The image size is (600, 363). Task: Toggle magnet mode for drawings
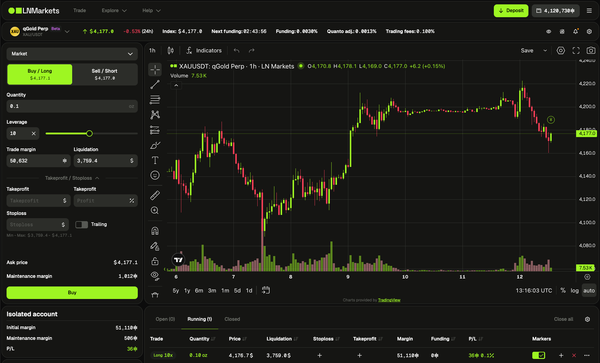(x=155, y=231)
